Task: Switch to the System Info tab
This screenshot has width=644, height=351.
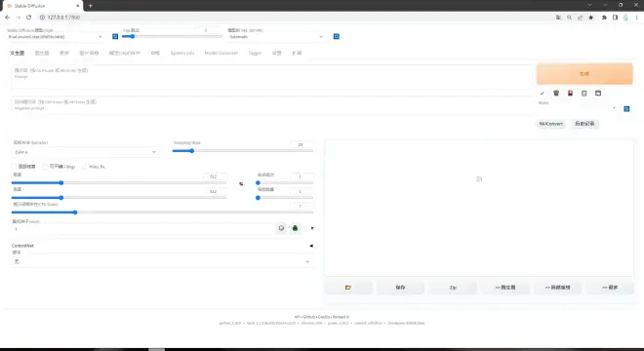Action: click(x=181, y=53)
